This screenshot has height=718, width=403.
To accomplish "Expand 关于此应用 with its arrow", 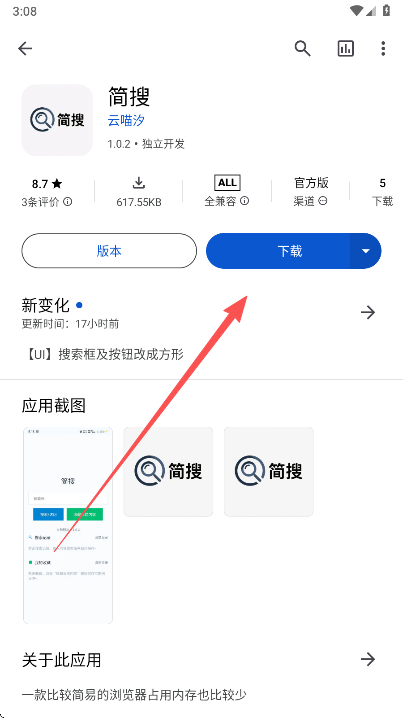I will click(x=368, y=659).
